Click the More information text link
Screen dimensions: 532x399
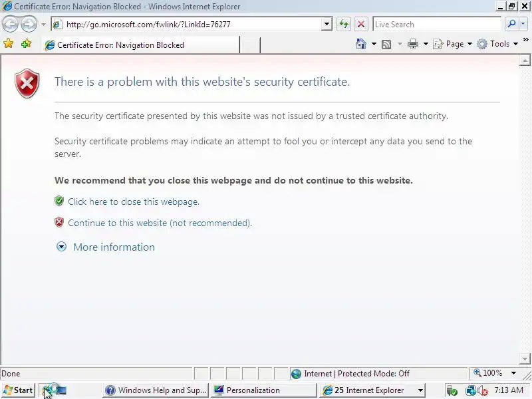click(114, 247)
